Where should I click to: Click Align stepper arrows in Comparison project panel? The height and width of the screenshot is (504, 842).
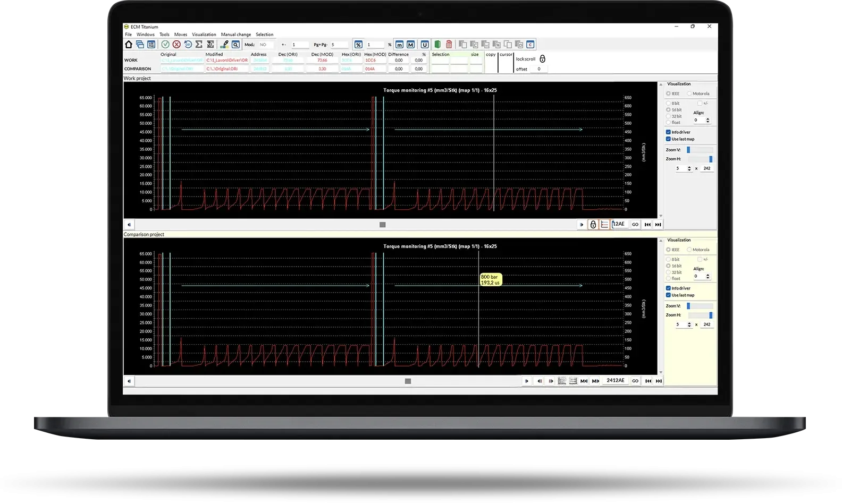[x=708, y=276]
